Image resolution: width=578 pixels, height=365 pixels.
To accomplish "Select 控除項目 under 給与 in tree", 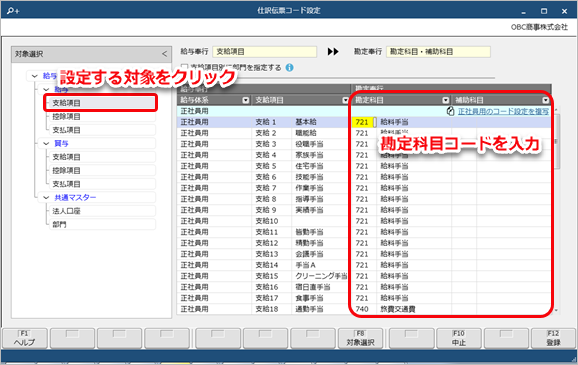I will (x=102, y=117).
